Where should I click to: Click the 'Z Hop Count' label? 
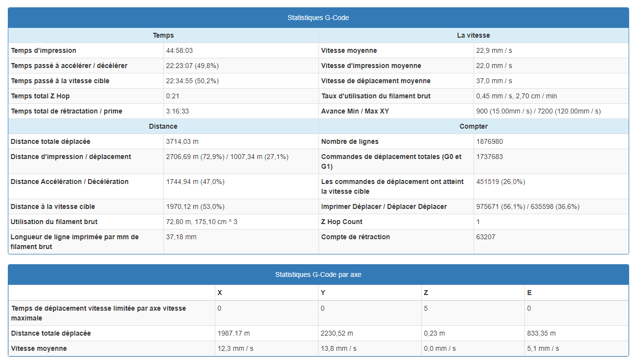coord(342,222)
